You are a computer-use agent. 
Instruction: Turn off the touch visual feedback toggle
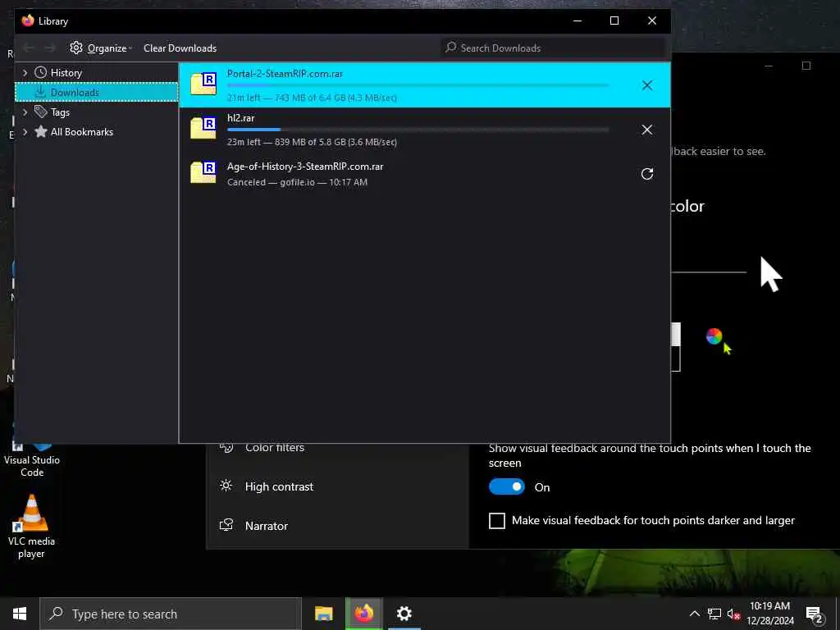pos(506,486)
